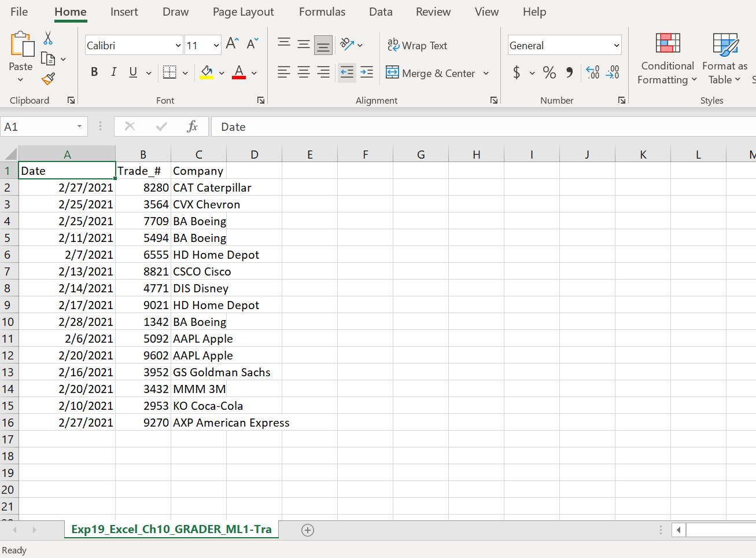Open Number format dialog launcher
Viewport: 756px width, 558px height.
point(622,100)
